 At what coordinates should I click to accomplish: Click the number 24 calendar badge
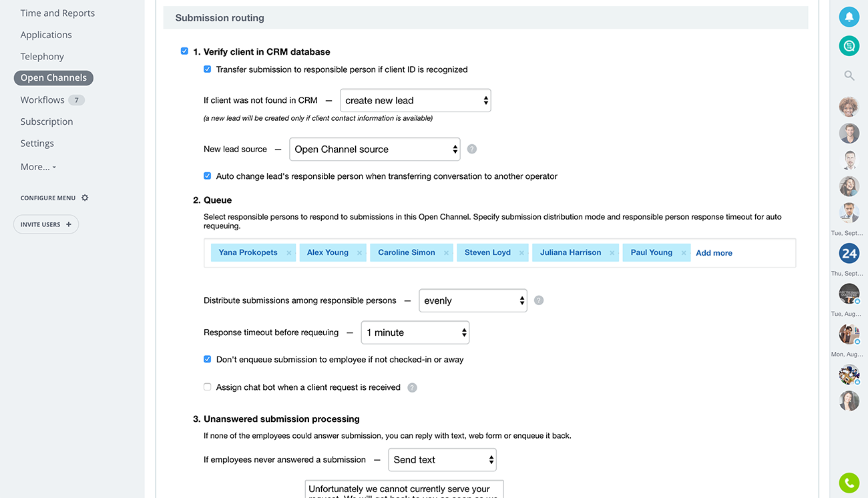(849, 254)
